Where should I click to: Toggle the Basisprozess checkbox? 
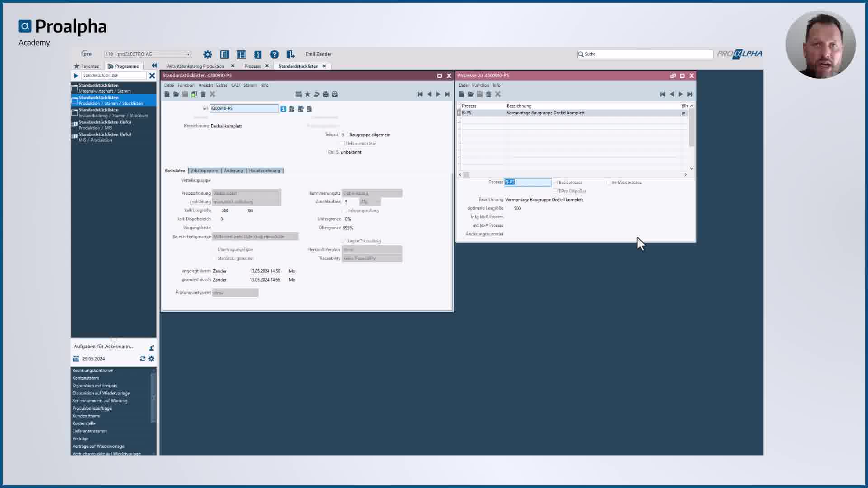click(555, 183)
